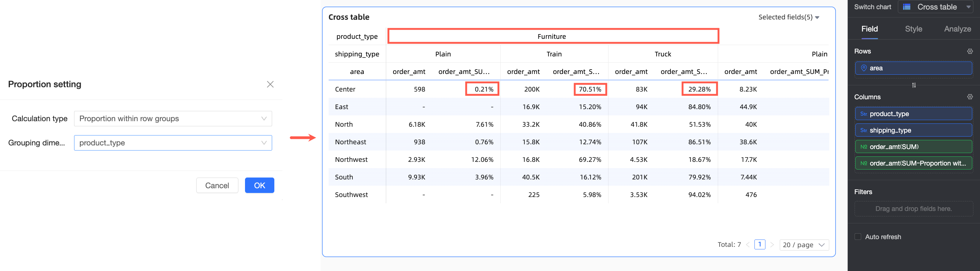Image resolution: width=980 pixels, height=271 pixels.
Task: Swap rows and columns icon
Action: tap(914, 85)
